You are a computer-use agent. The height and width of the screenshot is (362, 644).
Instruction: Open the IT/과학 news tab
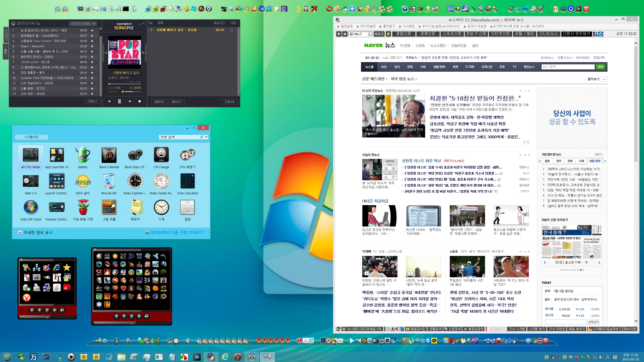pos(470,67)
